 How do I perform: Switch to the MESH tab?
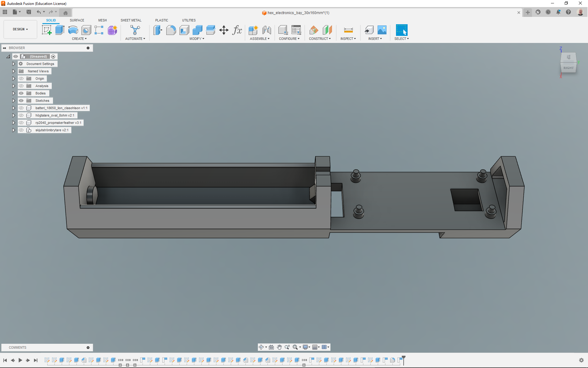point(103,20)
